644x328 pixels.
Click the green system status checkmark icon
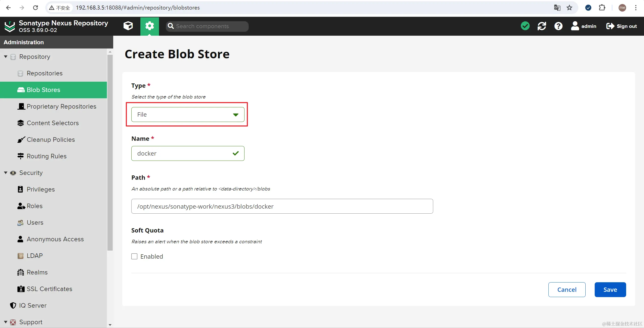(x=525, y=26)
